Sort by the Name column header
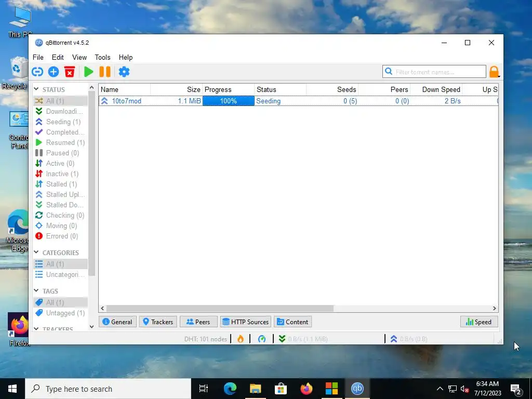Screen dimensions: 532x399 pyautogui.click(x=125, y=89)
